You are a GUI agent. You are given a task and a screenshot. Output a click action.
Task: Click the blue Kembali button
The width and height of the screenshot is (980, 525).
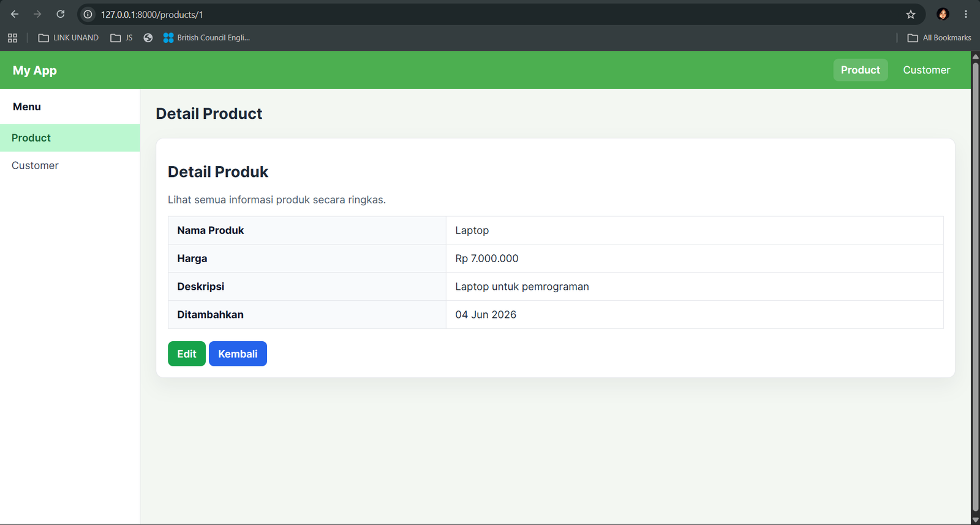point(238,353)
